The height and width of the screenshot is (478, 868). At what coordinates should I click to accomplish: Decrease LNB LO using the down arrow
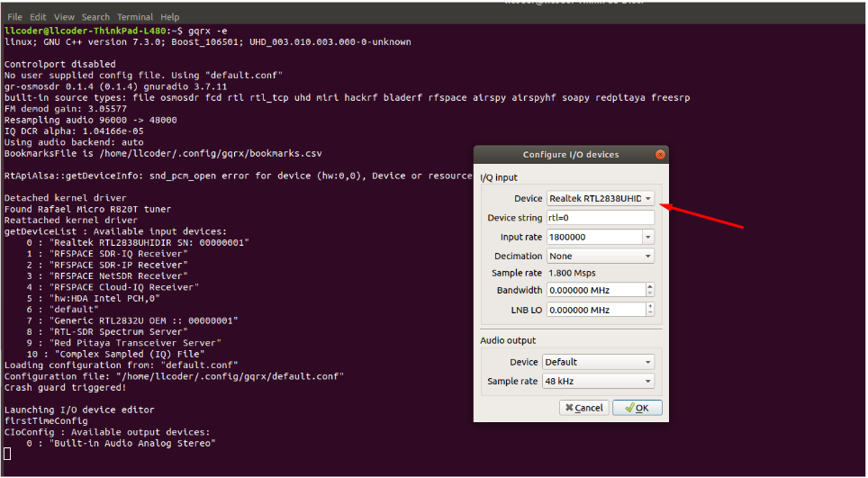648,313
